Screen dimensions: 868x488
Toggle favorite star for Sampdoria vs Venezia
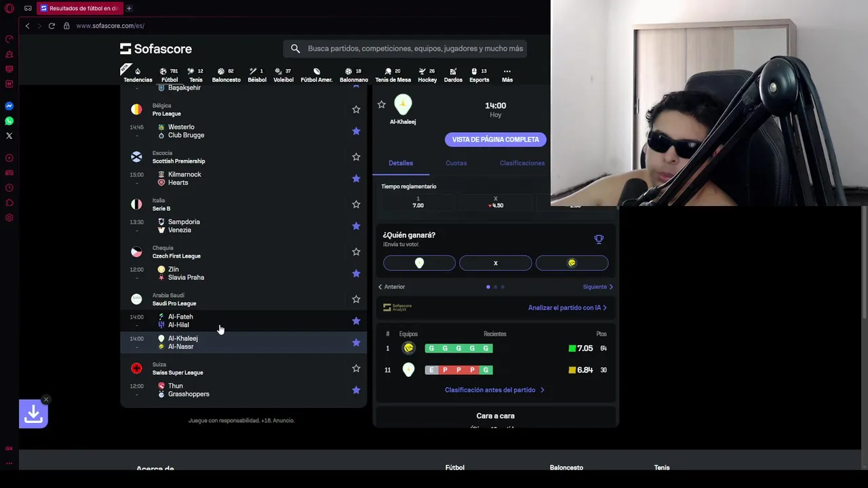[356, 226]
